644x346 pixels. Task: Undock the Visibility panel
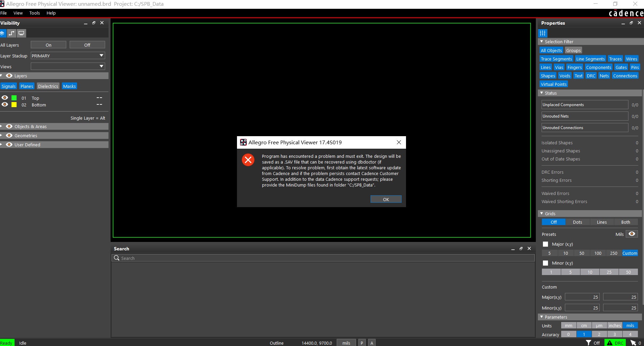[x=94, y=23]
